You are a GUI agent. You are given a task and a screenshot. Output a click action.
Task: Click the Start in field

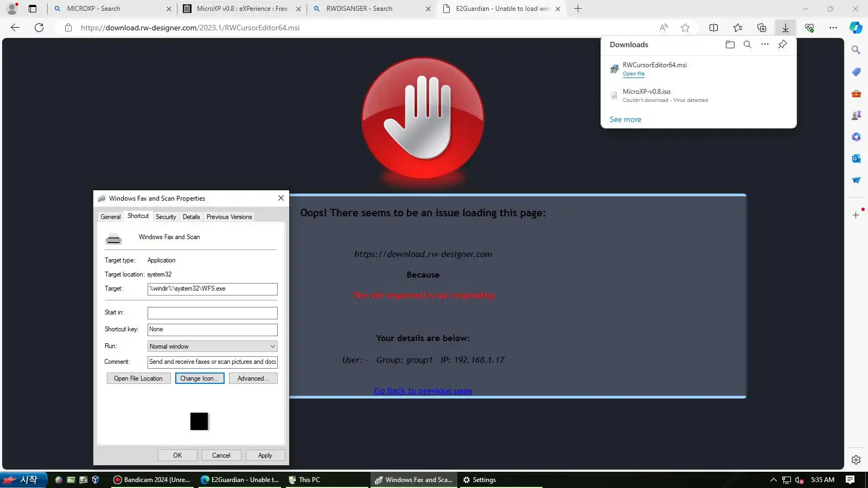pos(213,313)
